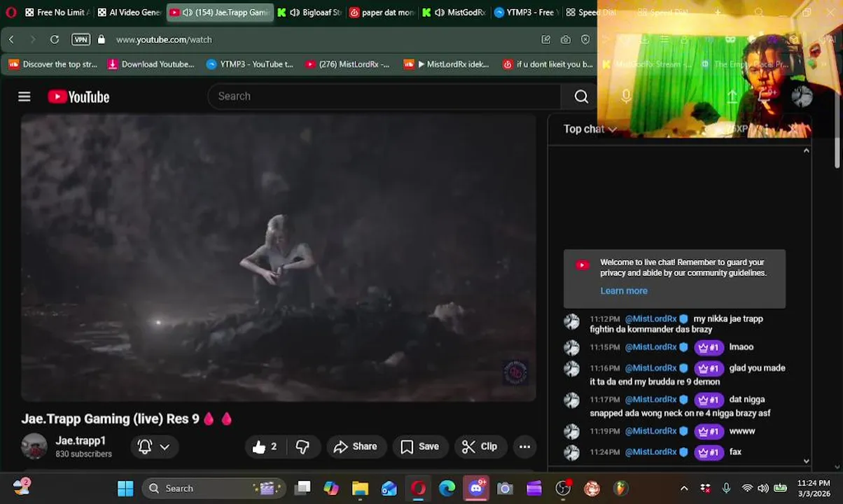Viewport: 843px width, 504px height.
Task: Reload the page with refresh icon
Action: (x=54, y=40)
